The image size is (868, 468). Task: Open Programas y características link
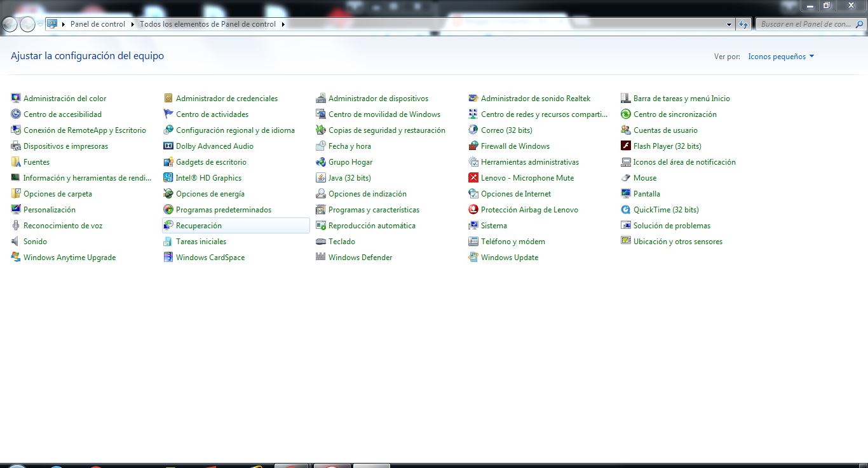tap(374, 209)
